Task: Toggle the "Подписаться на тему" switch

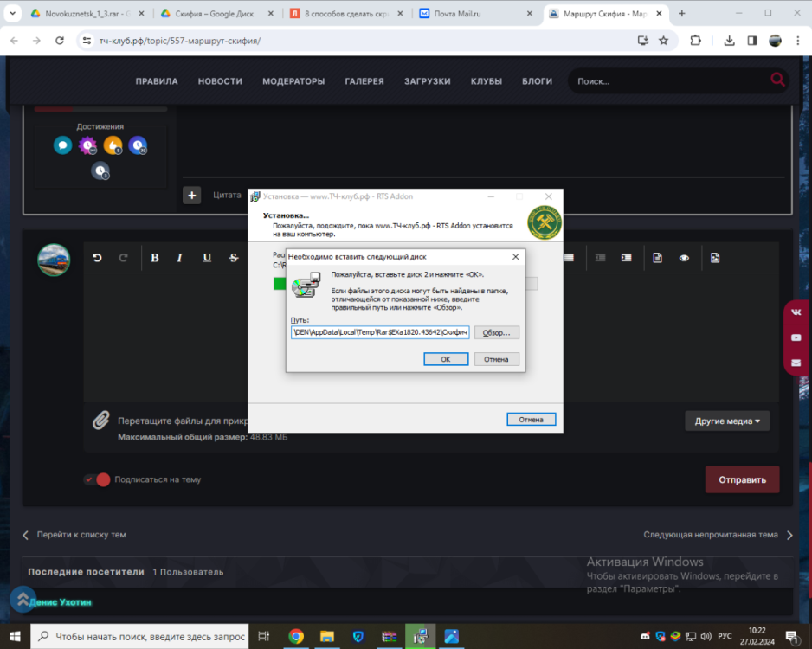Action: [97, 479]
